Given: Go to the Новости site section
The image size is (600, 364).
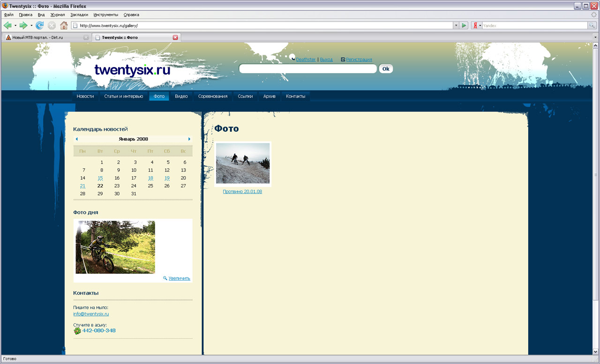Looking at the screenshot, I should point(85,97).
